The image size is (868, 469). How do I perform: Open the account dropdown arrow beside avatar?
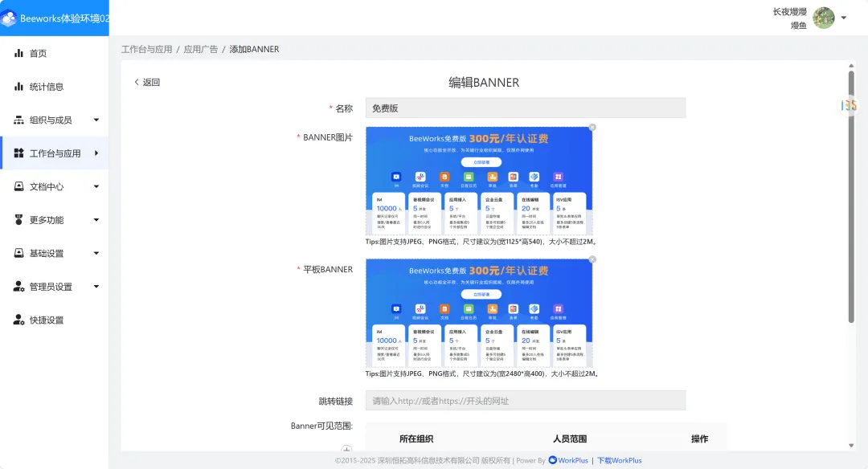pos(844,18)
